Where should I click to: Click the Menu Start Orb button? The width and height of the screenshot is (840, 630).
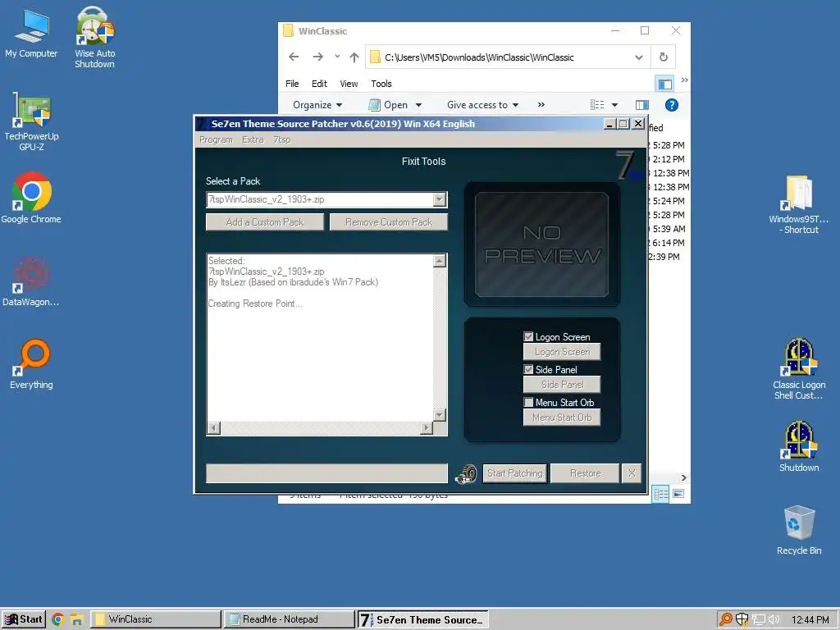point(562,418)
